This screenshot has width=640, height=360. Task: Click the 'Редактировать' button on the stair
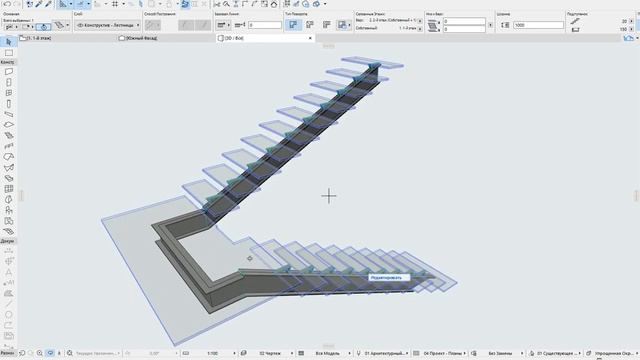(388, 278)
